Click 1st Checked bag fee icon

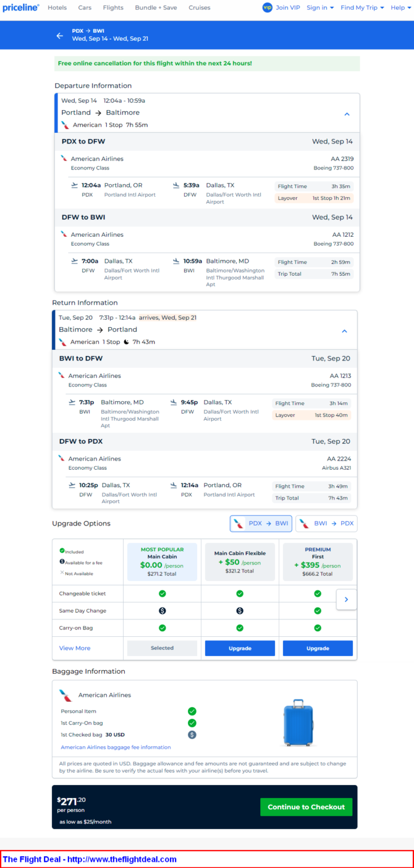[192, 734]
